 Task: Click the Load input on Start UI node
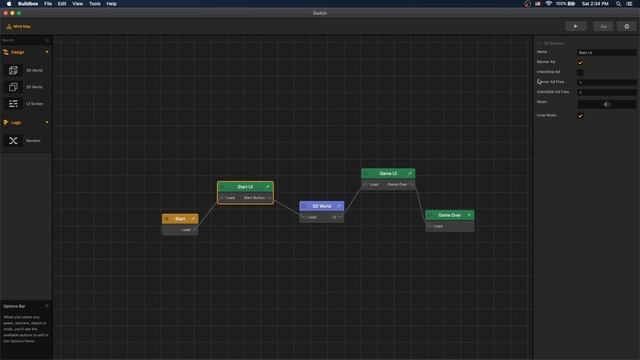(x=231, y=198)
